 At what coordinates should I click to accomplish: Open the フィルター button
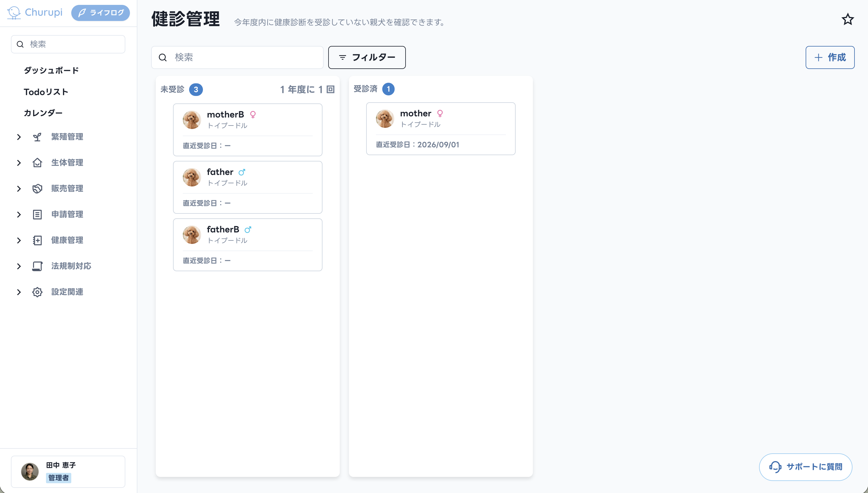click(367, 57)
